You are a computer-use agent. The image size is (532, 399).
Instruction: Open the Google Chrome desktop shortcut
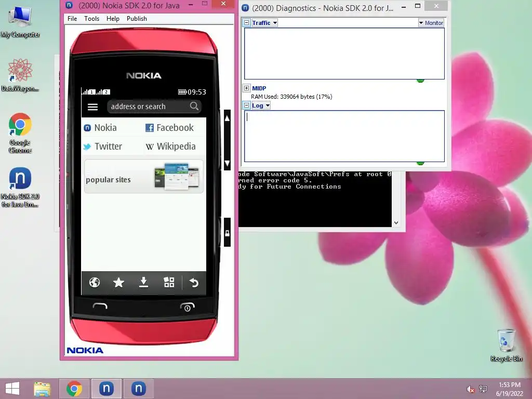[x=20, y=133]
